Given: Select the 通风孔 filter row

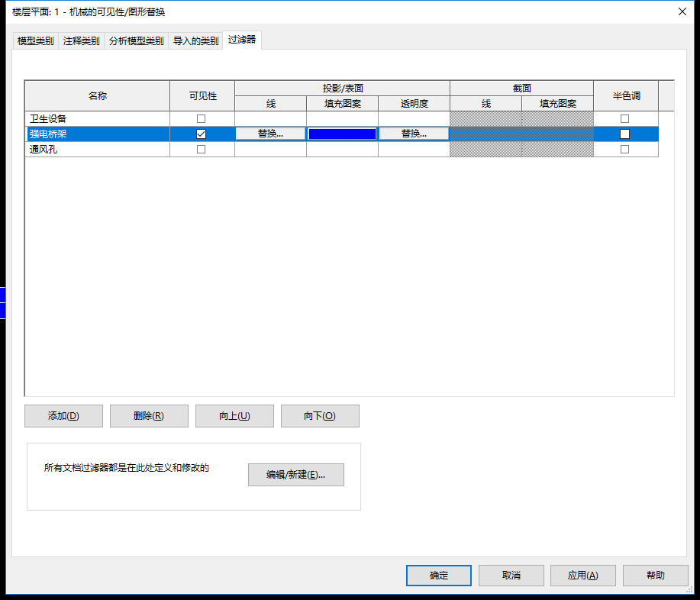Looking at the screenshot, I should (x=341, y=149).
